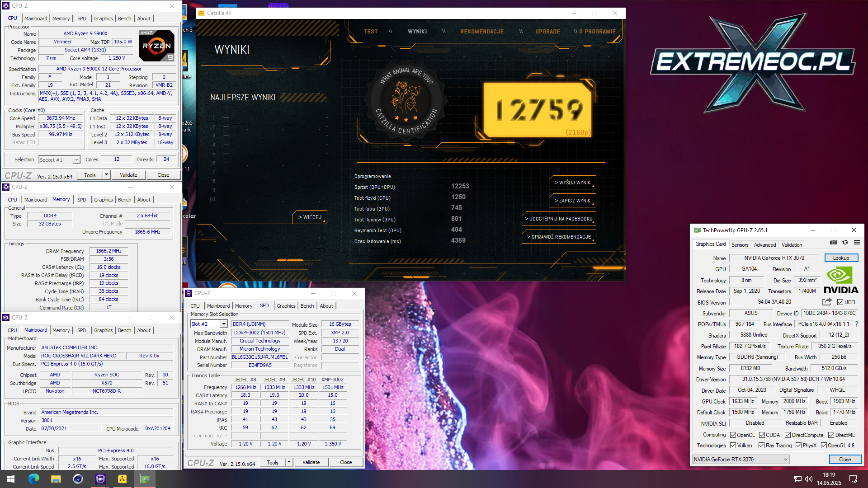
Task: Open the GPU-Z Validation tab
Action: point(792,244)
